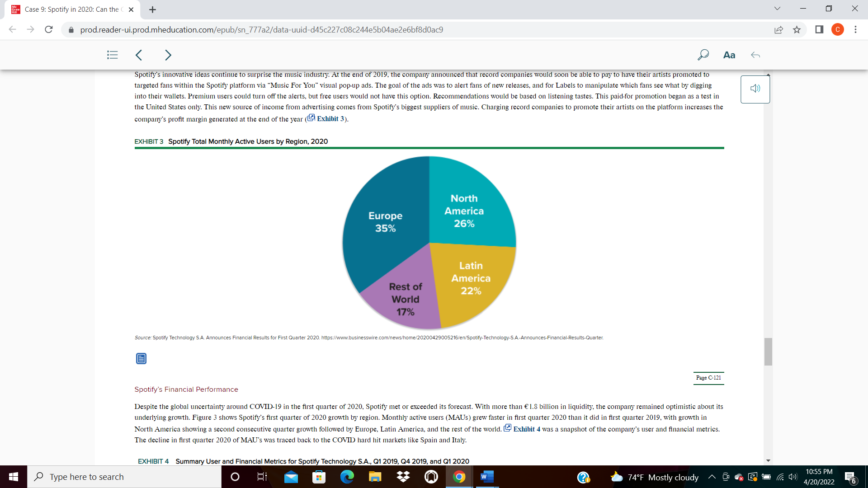Viewport: 868px width, 488px height.
Task: Open the weather 74°F Mostly cloudy widget
Action: click(x=654, y=477)
